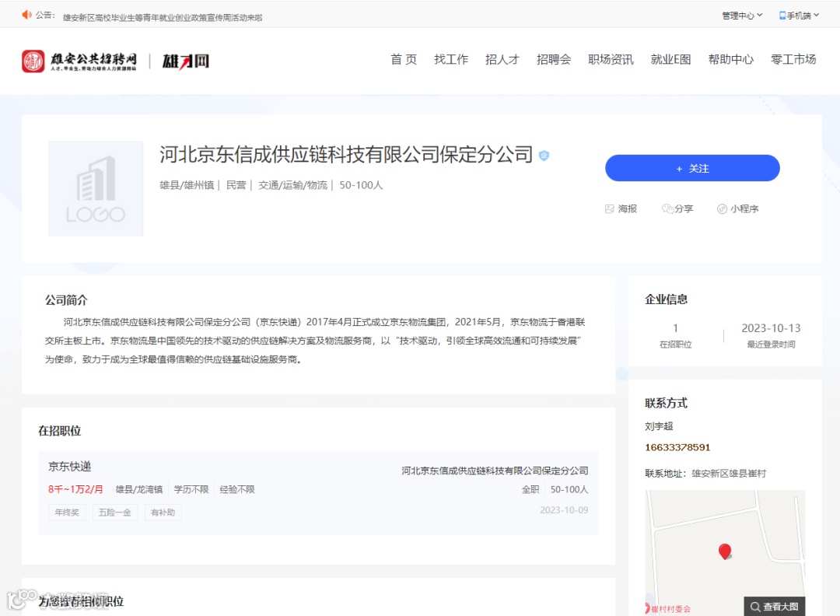The width and height of the screenshot is (840, 616).
Task: Expand the 手机端 dropdown arrow
Action: point(817,15)
